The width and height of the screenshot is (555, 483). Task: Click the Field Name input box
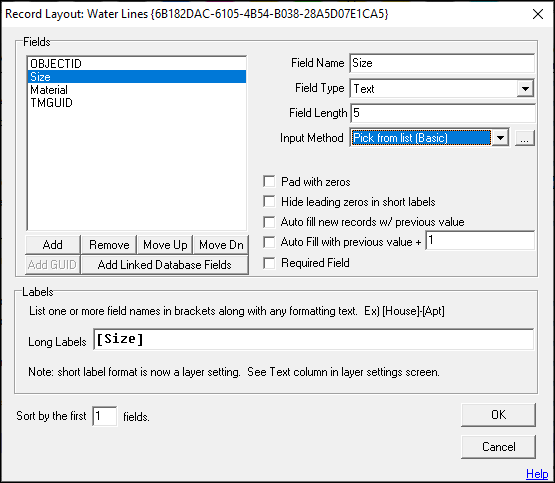[x=442, y=63]
